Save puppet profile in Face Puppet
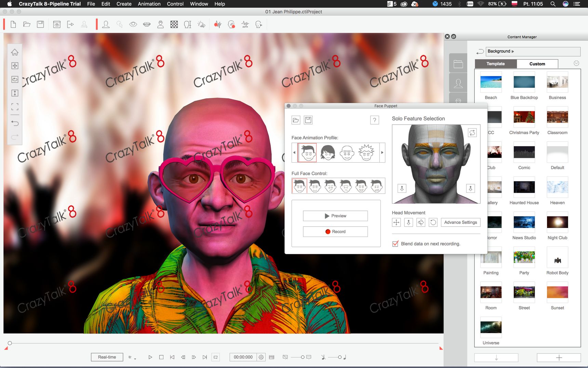Viewport: 588px width, 368px height. click(308, 120)
